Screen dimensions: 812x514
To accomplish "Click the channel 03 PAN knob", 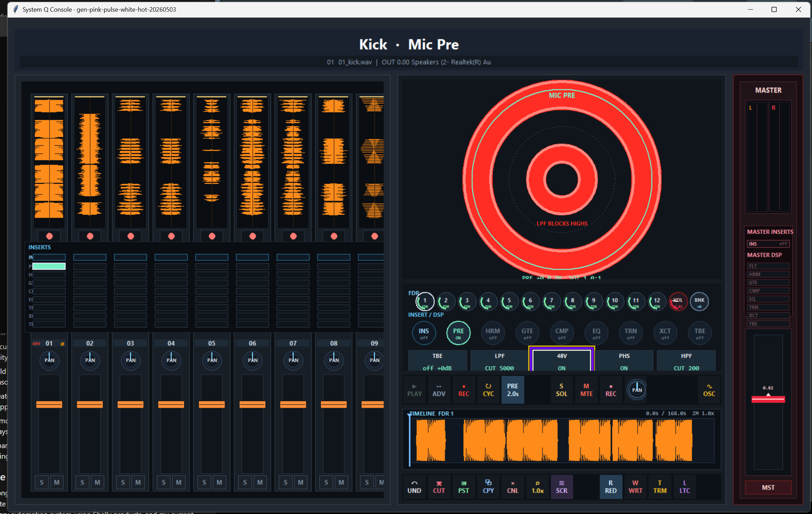I will [x=130, y=360].
